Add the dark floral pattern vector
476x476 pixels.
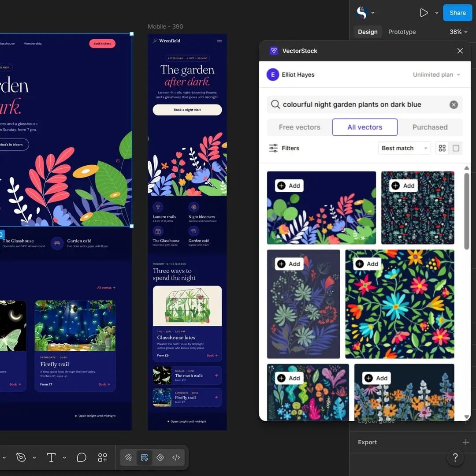click(x=403, y=186)
